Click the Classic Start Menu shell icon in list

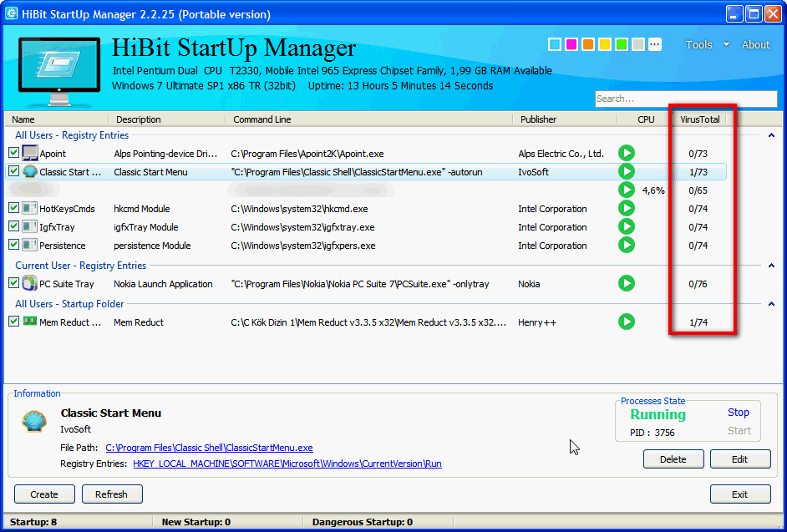pos(30,172)
